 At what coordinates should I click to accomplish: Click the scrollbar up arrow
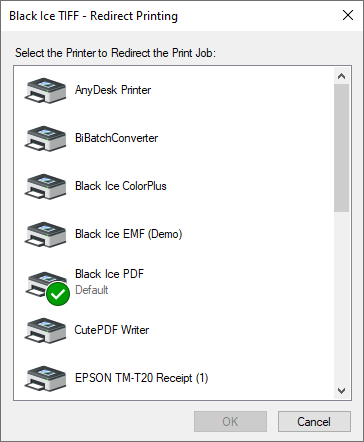click(x=341, y=76)
